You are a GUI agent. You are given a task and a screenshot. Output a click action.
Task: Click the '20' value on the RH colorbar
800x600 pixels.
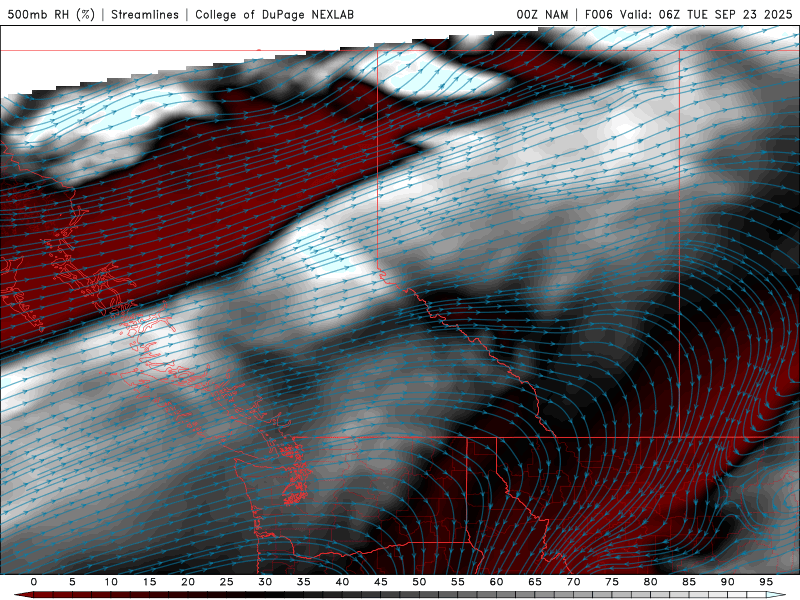tap(188, 582)
